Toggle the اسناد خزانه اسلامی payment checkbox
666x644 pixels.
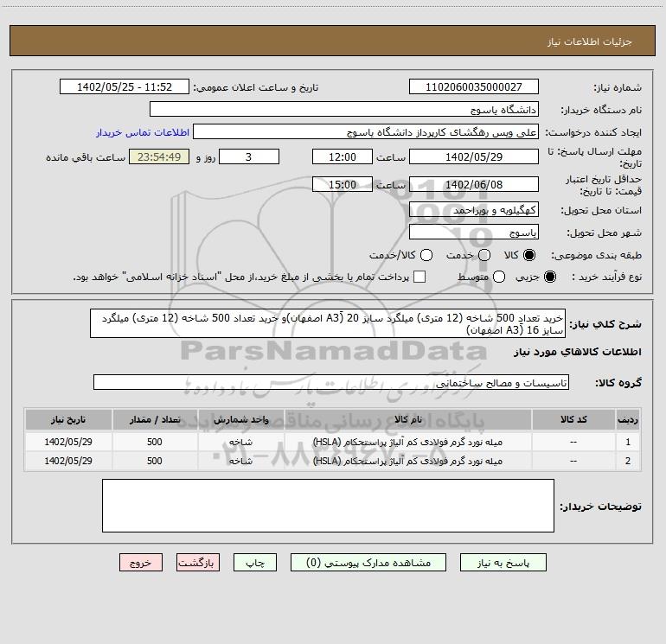coord(419,277)
